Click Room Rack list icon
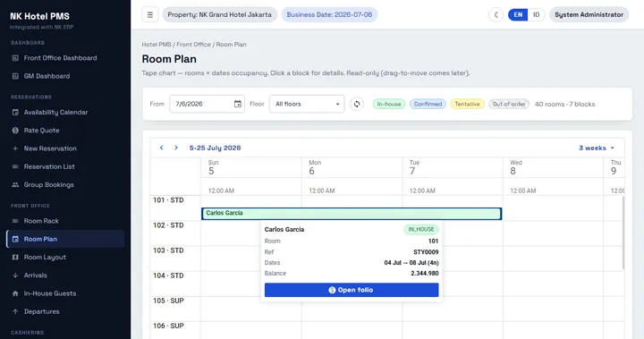Viewport: 644px width, 339px height. coord(15,221)
